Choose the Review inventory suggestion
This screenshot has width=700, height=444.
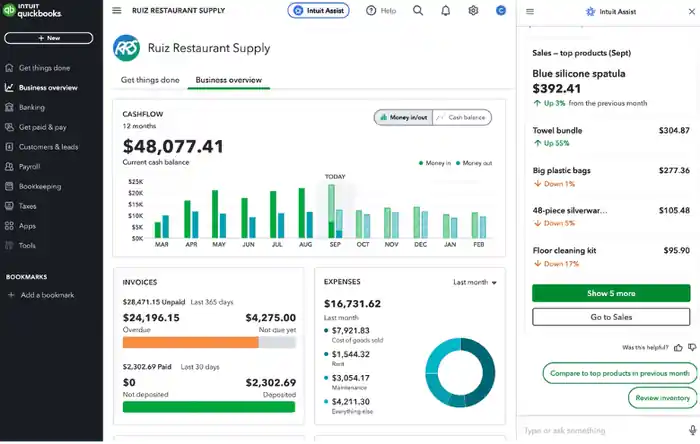(662, 398)
